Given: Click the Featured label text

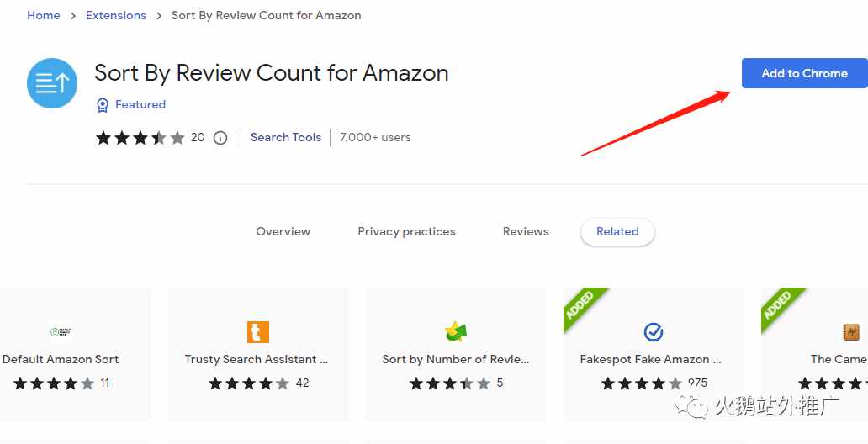Looking at the screenshot, I should tap(140, 104).
